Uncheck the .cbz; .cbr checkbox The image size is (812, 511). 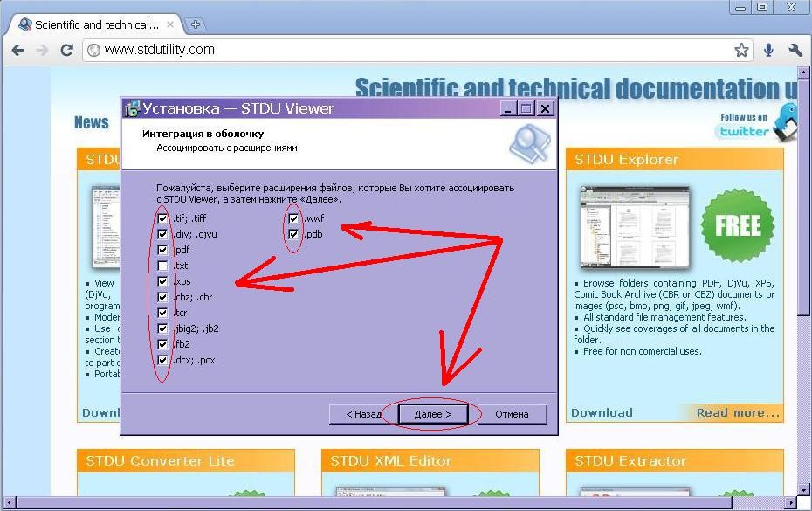[x=162, y=297]
